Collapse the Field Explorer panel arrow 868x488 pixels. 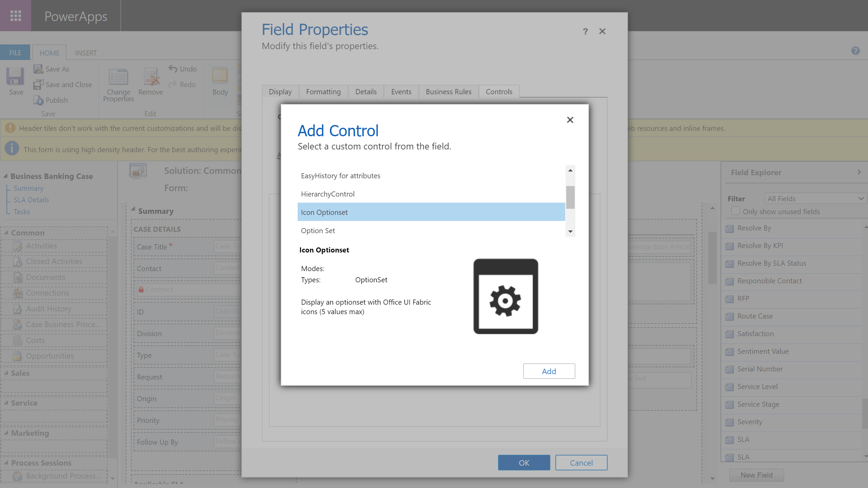859,172
